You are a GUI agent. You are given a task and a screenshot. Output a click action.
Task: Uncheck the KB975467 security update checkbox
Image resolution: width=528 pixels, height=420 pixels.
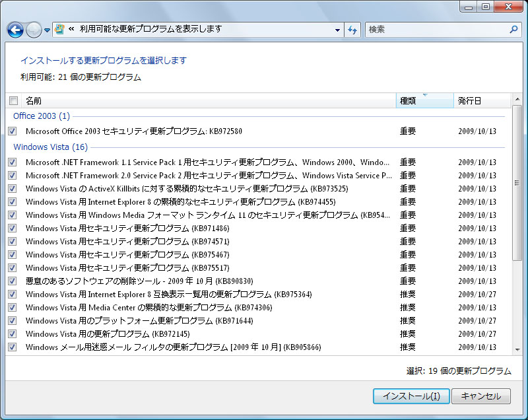coord(13,254)
